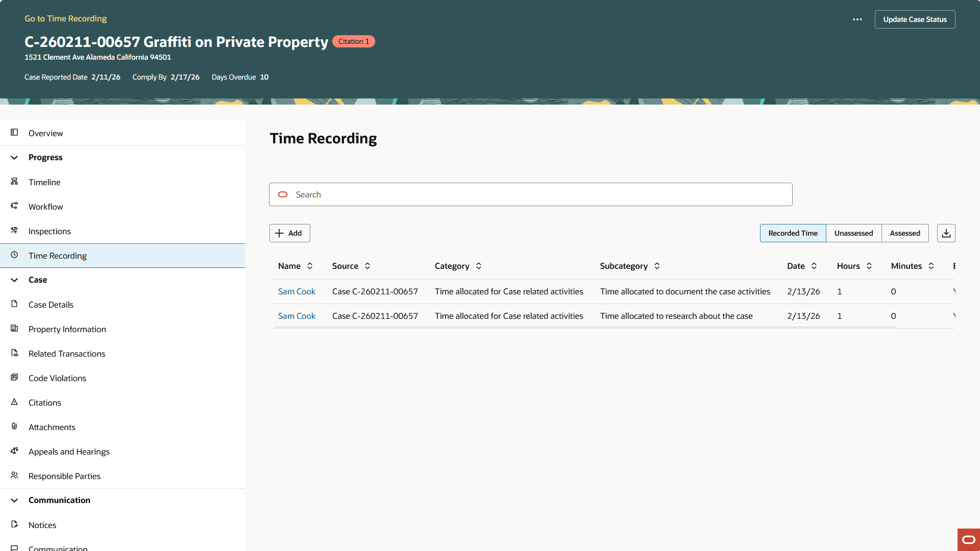Collapse the Case section
980x551 pixels.
[x=14, y=280]
